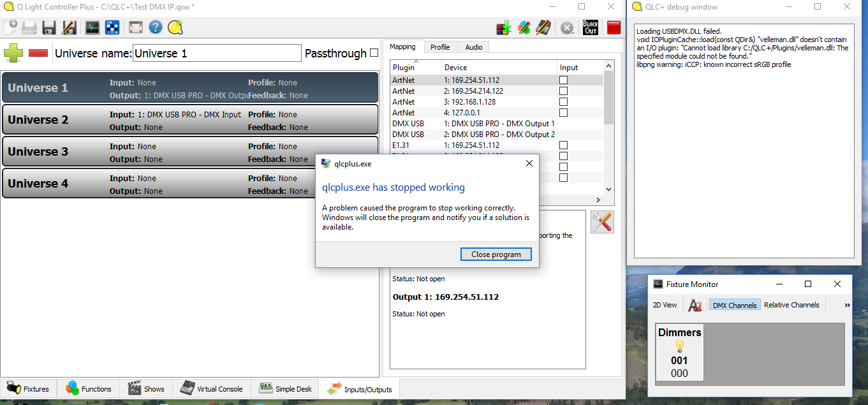Check Input for ArtNet 192.168.1.128

[563, 102]
